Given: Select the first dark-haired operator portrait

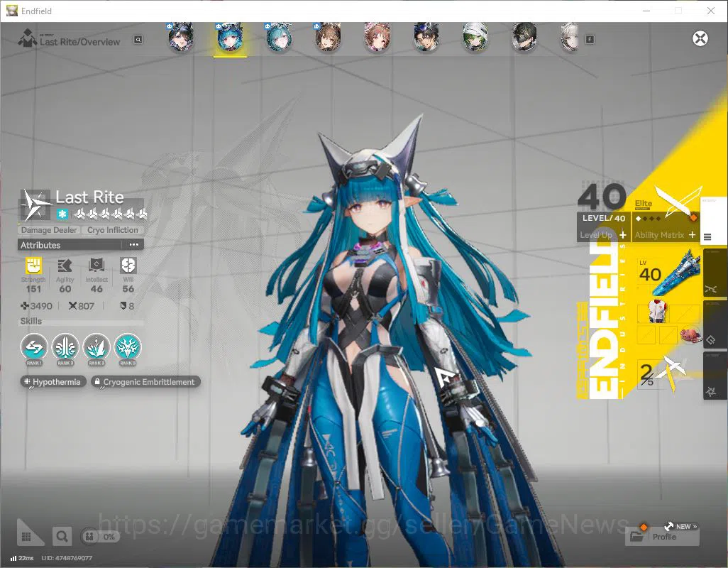Looking at the screenshot, I should click(181, 38).
